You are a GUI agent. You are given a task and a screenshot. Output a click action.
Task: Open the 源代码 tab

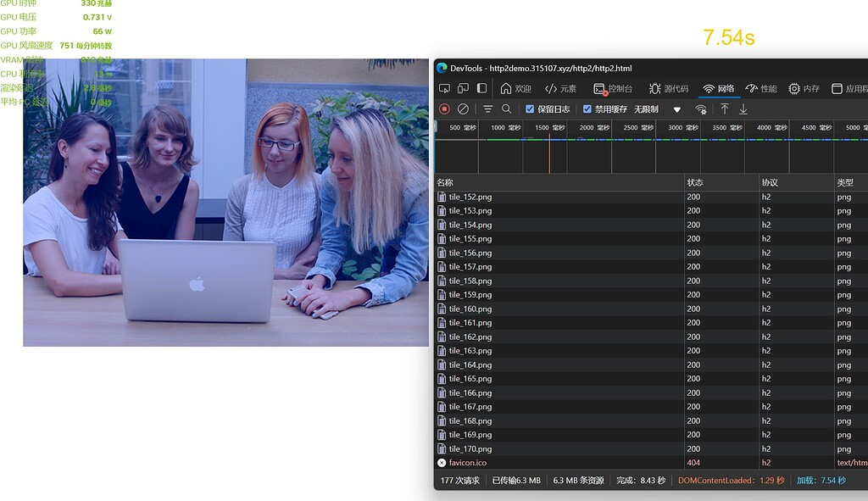tap(669, 88)
